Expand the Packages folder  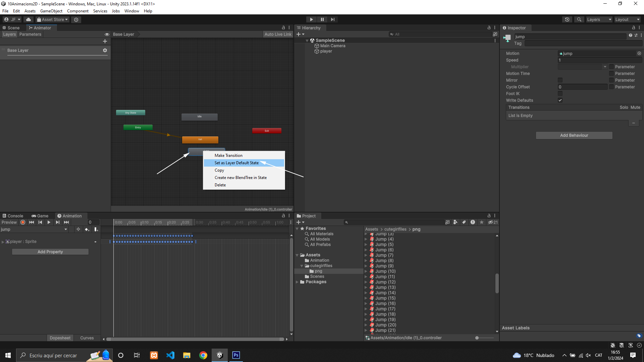tap(297, 282)
